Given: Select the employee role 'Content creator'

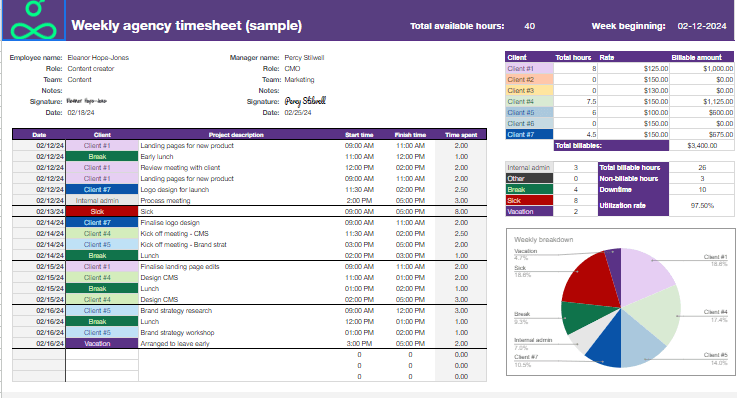Looking at the screenshot, I should pos(91,69).
